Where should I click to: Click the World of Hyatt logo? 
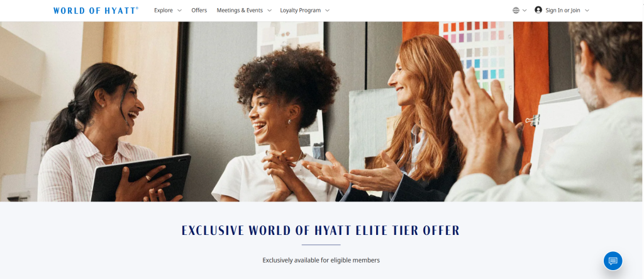[96, 11]
